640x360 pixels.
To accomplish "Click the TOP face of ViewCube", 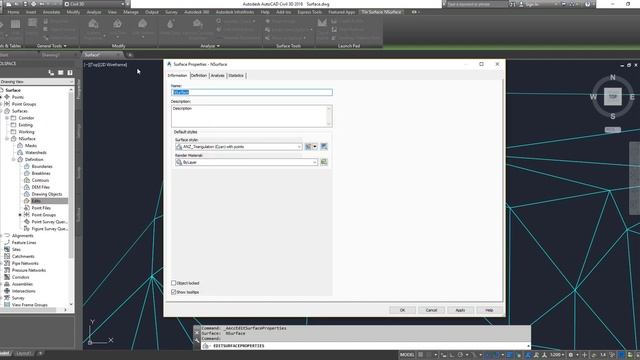I will (613, 97).
